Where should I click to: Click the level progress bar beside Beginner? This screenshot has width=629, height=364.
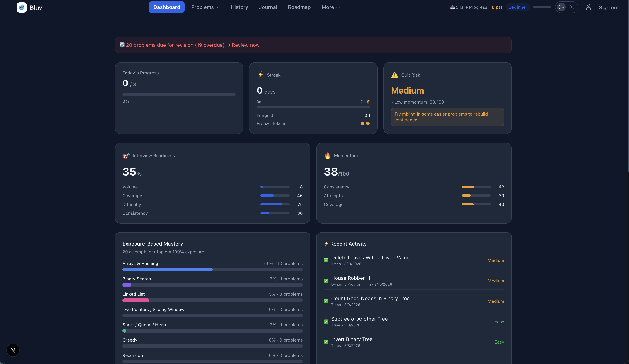click(x=542, y=7)
